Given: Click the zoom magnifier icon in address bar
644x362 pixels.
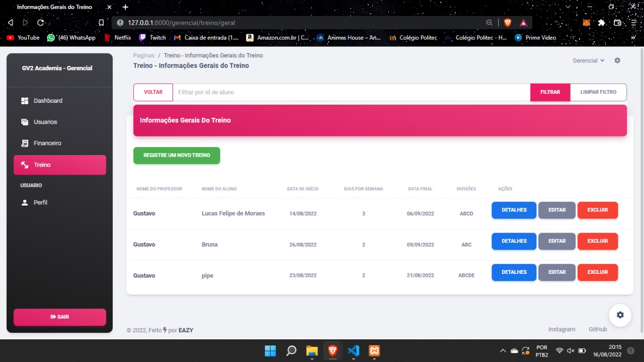Looking at the screenshot, I should click(489, 23).
